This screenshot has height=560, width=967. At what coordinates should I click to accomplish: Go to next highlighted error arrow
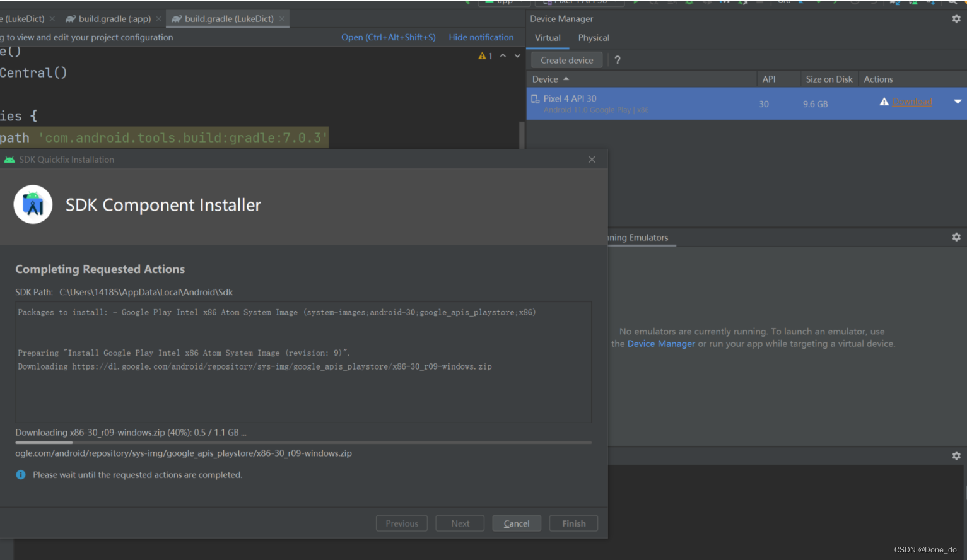coord(517,56)
